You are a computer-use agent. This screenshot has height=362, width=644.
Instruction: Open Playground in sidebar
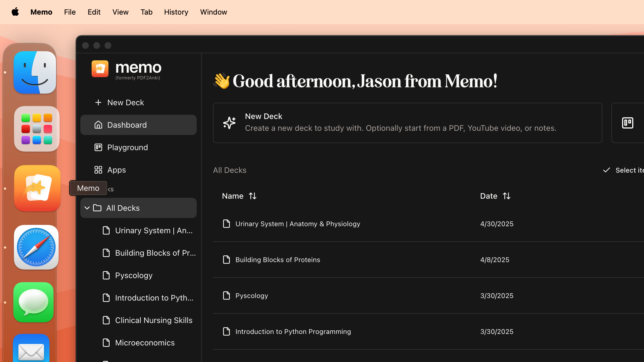pos(139,147)
